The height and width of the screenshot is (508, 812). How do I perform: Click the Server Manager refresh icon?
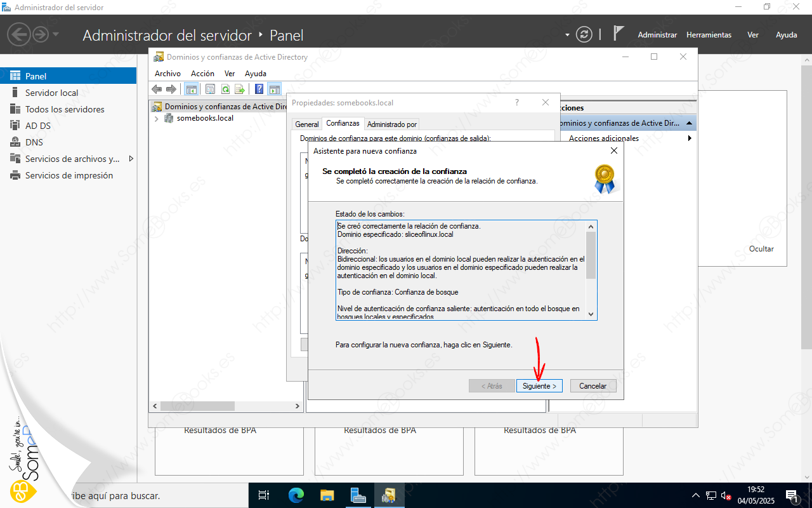pos(584,35)
